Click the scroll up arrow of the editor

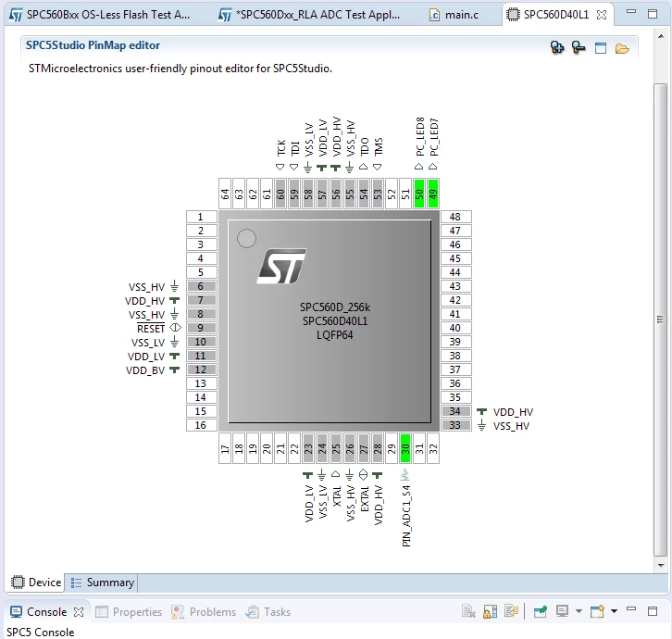[661, 36]
